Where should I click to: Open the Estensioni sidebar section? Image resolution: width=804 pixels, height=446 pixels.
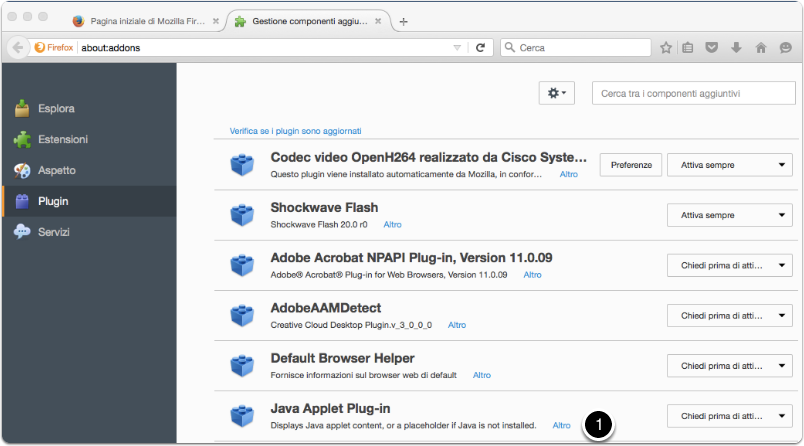89,139
